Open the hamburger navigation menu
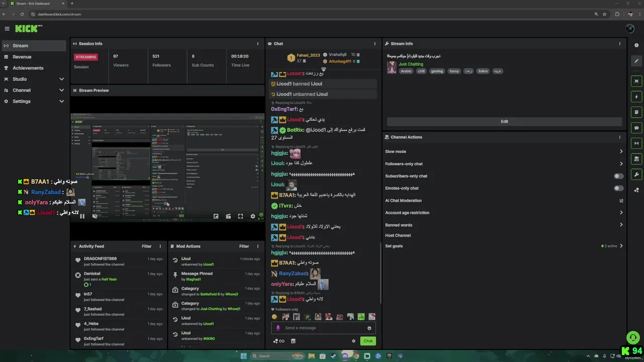Screen dimensions: 644x362 click(7, 29)
